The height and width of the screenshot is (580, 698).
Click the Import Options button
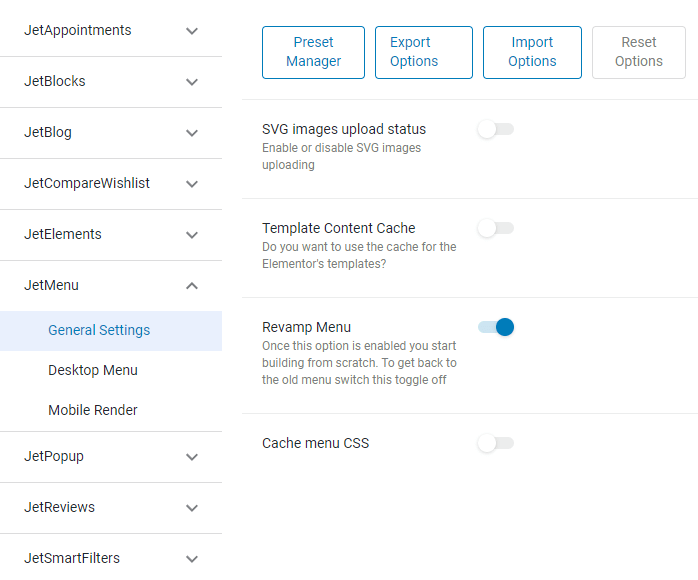point(532,53)
